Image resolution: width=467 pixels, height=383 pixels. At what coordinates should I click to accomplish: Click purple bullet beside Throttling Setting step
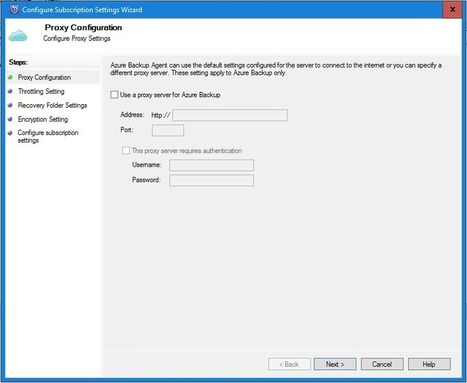point(10,91)
